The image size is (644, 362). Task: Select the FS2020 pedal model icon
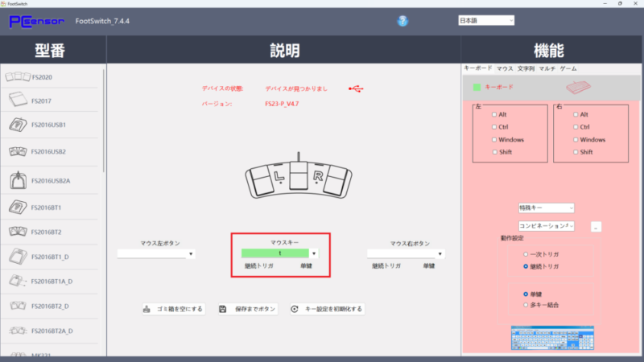pos(18,76)
